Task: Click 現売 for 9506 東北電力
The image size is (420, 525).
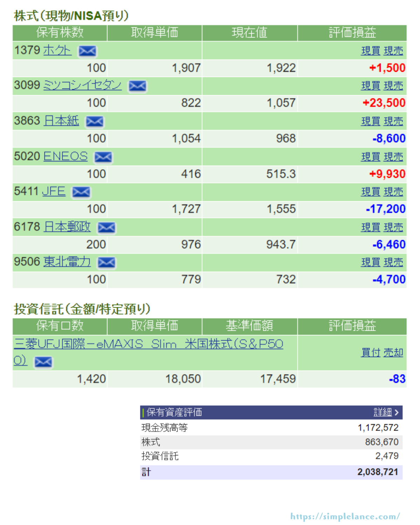Action: (x=393, y=262)
